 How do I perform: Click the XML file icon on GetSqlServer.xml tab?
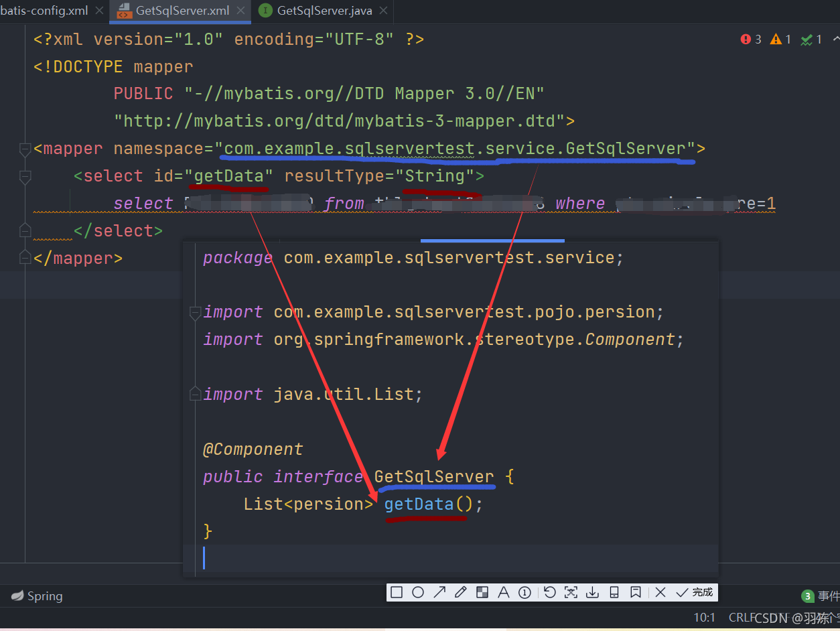[124, 11]
